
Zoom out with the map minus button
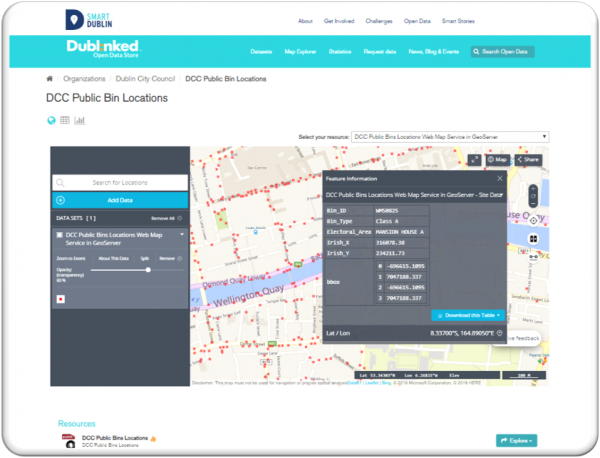[533, 204]
